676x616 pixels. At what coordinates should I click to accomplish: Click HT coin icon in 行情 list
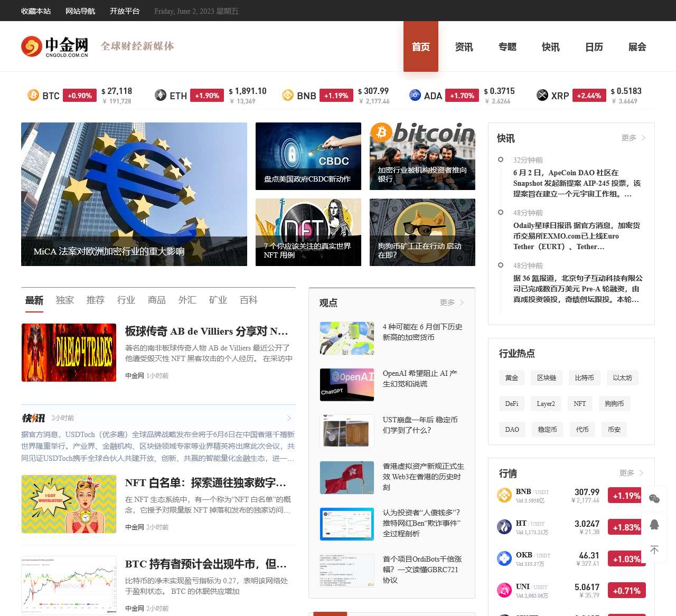(504, 527)
